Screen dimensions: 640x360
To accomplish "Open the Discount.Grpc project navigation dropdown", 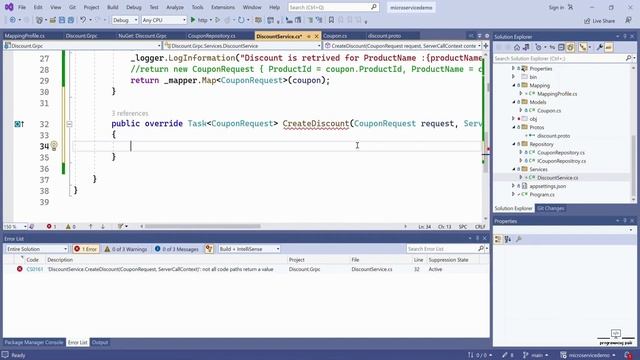I will coord(82,46).
